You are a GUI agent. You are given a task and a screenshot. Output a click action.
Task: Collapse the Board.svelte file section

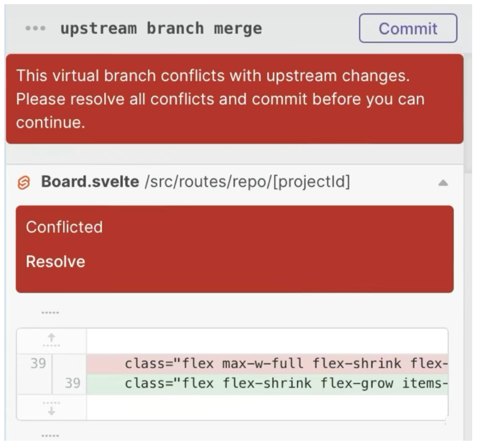(443, 183)
